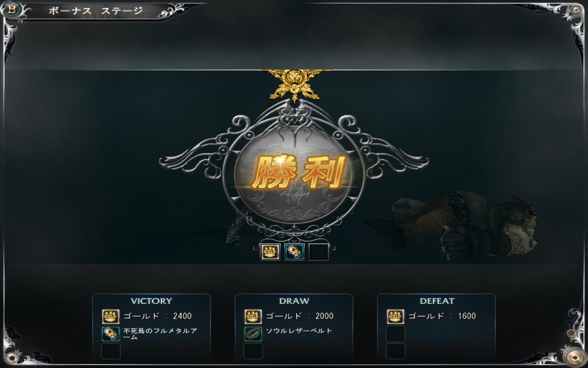Click the gold icon in the VICTORY panel
The image size is (588, 368).
pyautogui.click(x=111, y=316)
